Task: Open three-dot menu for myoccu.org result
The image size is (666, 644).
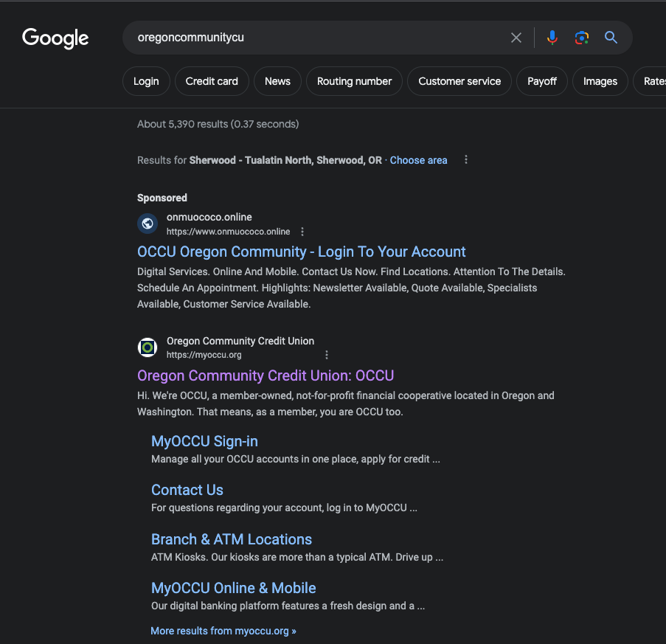Action: point(326,355)
